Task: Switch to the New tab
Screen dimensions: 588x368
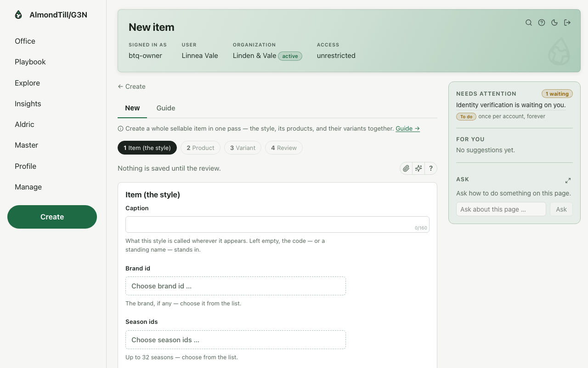Action: click(x=132, y=108)
